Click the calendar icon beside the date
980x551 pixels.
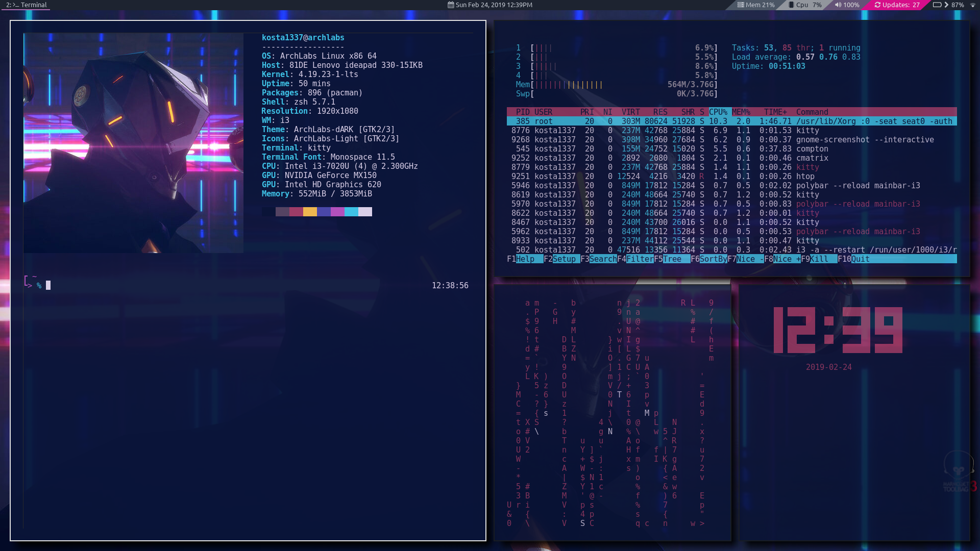[451, 5]
